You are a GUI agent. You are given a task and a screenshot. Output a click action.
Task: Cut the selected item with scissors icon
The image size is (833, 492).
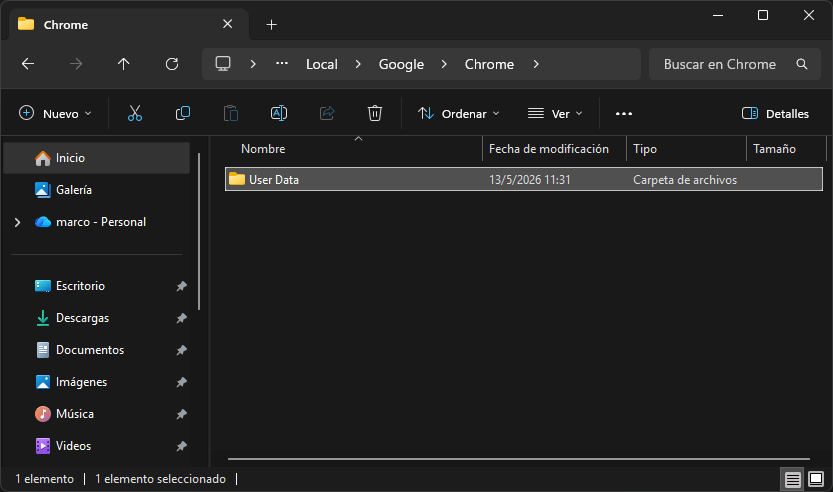(135, 113)
